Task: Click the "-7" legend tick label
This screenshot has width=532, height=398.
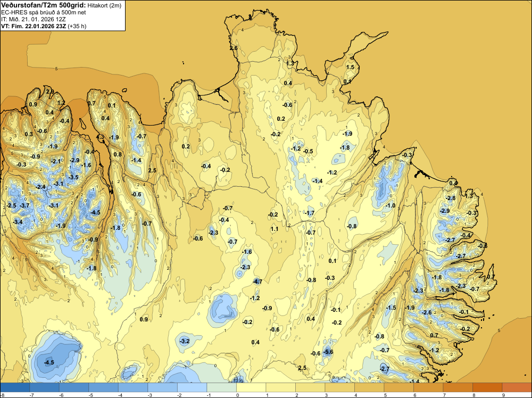Action: [31, 395]
